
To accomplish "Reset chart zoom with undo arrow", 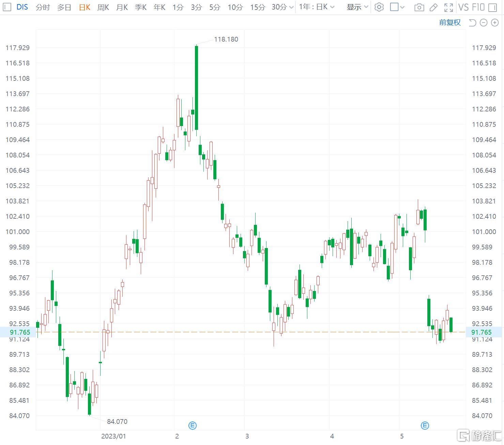I will (472, 22).
